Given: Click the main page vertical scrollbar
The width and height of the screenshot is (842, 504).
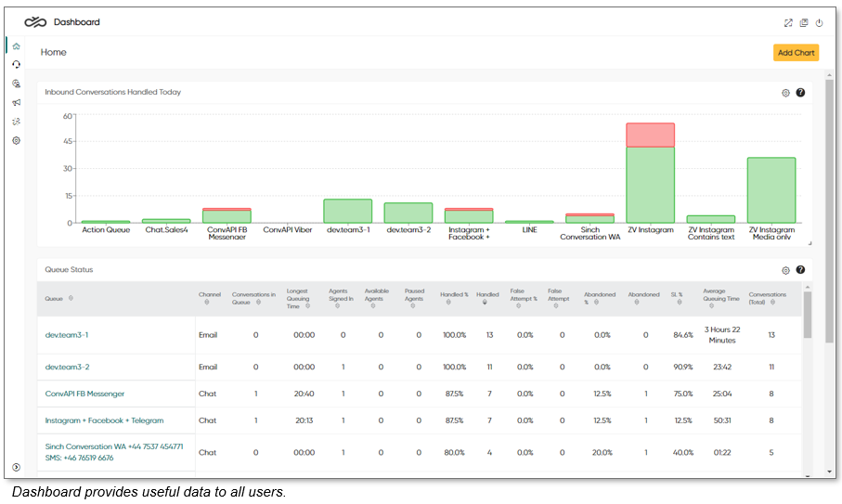Looking at the screenshot, I should [829, 211].
